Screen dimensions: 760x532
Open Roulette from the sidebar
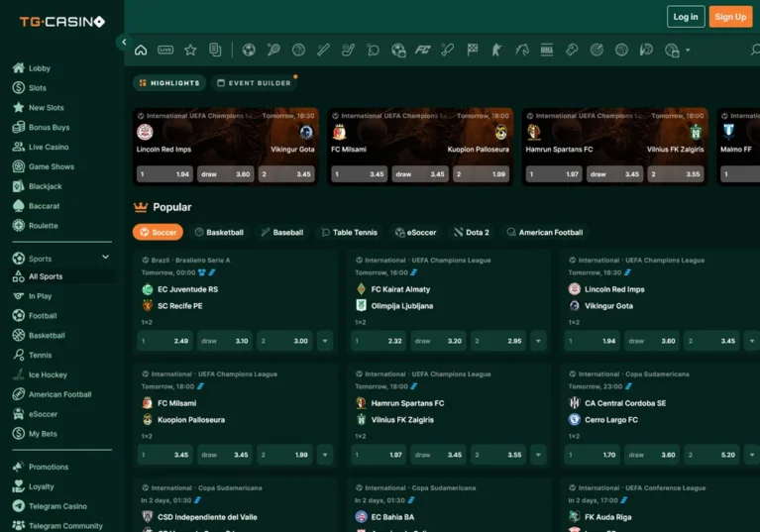pyautogui.click(x=43, y=226)
